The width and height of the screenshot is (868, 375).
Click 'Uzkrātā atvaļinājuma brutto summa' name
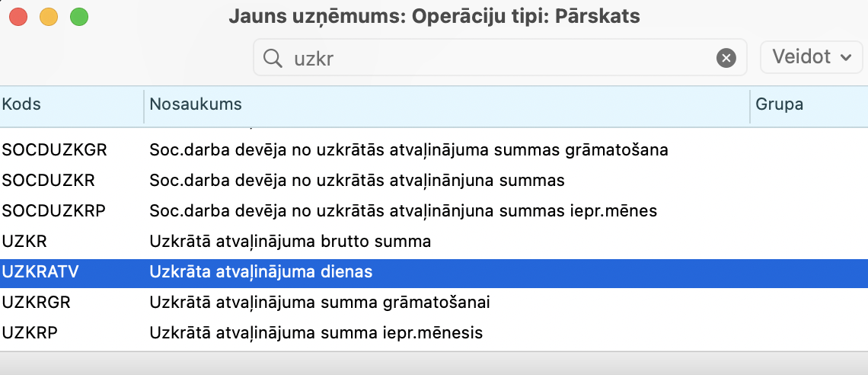290,242
